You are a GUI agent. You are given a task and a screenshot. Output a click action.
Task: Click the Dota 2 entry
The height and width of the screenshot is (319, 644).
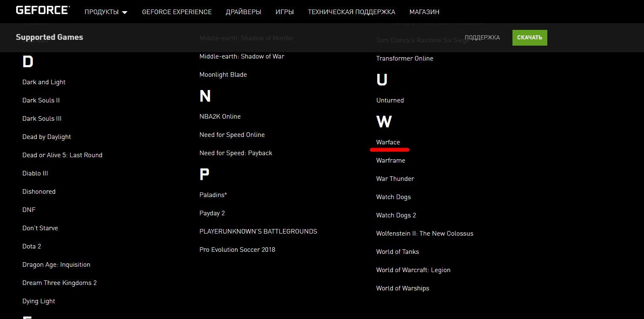(x=32, y=246)
